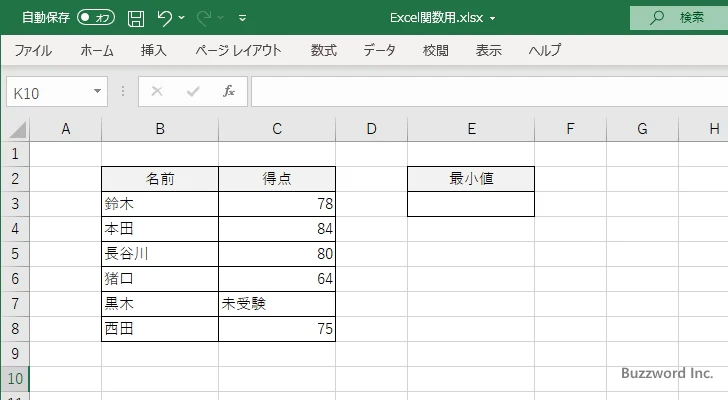This screenshot has width=728, height=400.
Task: Select the score cell showing 75
Action: [x=277, y=329]
